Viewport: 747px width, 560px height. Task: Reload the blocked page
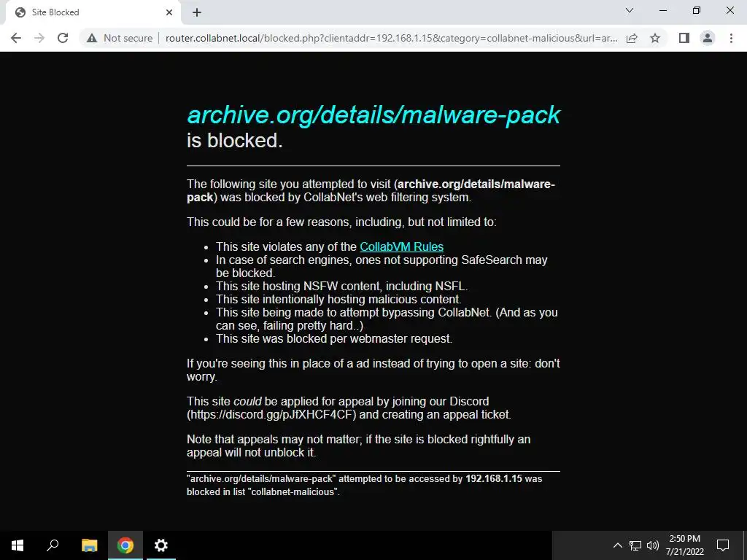pos(63,38)
